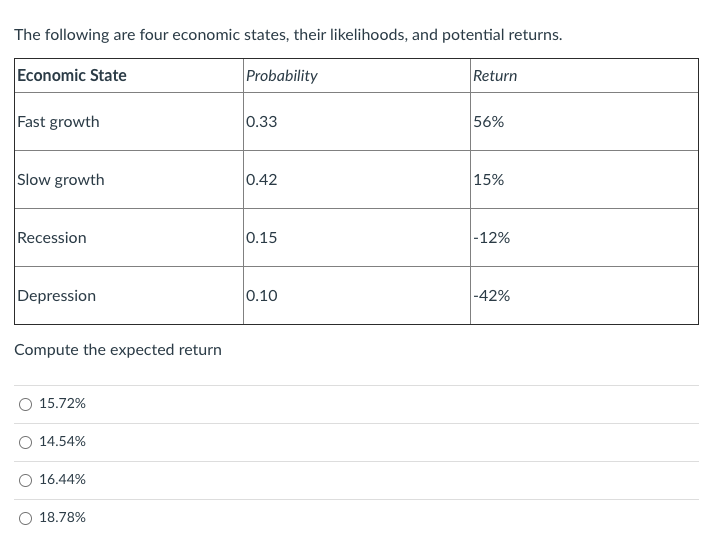Image resolution: width=713 pixels, height=541 pixels.
Task: Select the 15.72% answer option
Action: 25,404
